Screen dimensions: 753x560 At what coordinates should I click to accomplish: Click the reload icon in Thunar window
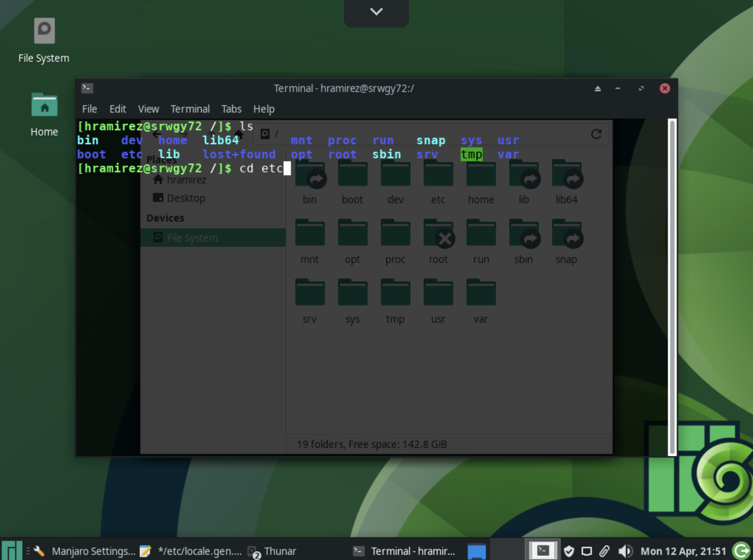[x=596, y=134]
